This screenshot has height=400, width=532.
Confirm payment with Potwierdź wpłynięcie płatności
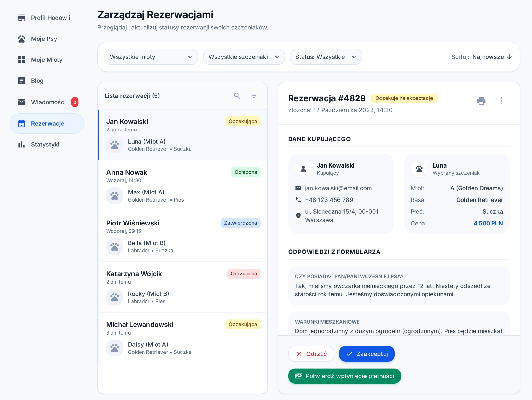[344, 376]
